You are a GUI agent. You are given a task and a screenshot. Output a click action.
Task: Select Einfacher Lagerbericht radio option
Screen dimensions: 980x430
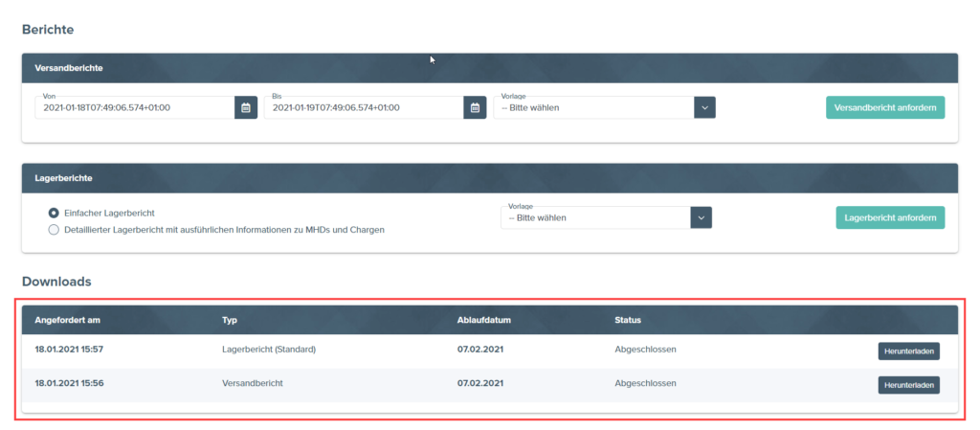[54, 213]
